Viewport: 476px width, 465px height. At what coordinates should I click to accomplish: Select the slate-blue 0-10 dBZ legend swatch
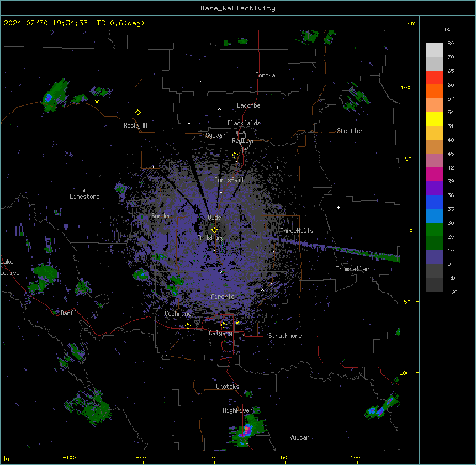point(434,257)
